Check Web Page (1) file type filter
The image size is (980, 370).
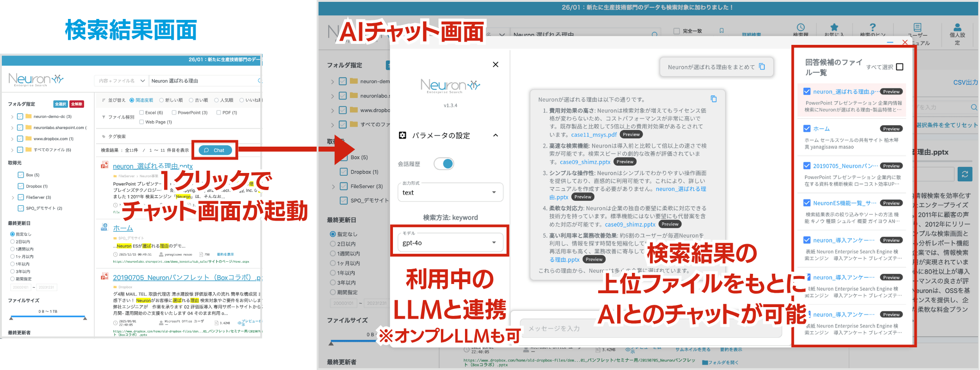tap(141, 122)
